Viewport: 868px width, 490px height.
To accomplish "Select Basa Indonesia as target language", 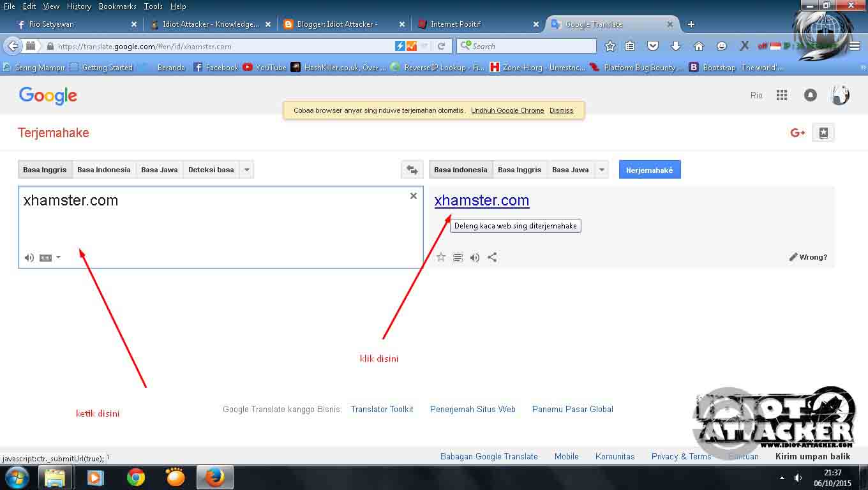I will coord(461,170).
